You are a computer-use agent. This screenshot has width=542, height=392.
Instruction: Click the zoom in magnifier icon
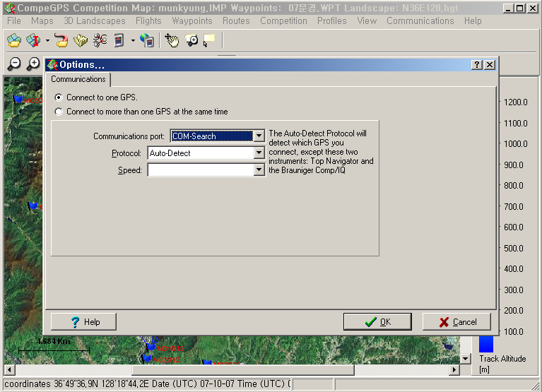33,64
